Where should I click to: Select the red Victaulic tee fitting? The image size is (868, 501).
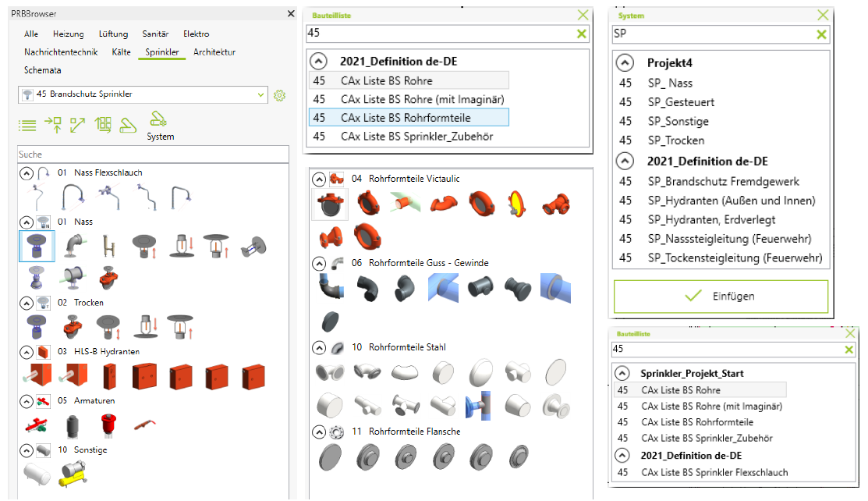point(556,204)
